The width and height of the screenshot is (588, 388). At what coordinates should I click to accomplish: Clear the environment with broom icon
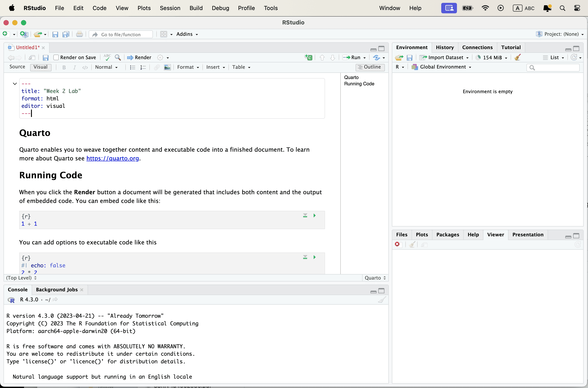[x=517, y=57]
